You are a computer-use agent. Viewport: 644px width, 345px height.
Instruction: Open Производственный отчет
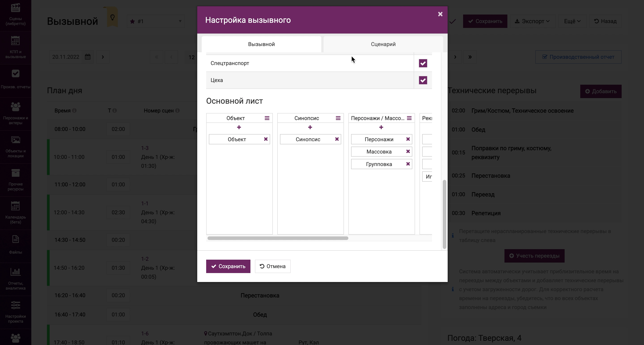pos(578,57)
